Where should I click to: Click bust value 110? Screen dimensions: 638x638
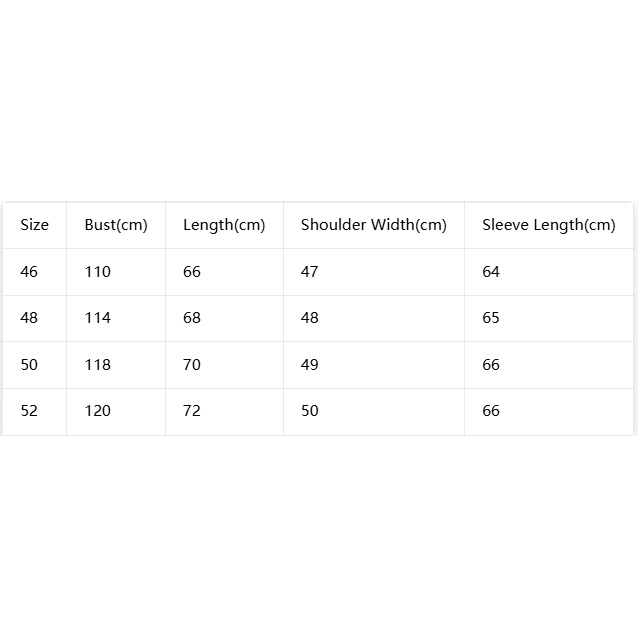98,271
